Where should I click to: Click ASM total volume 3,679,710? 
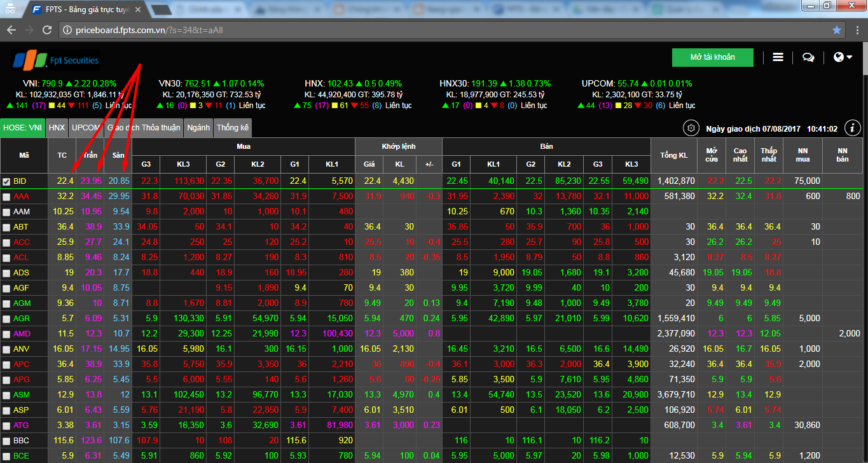(676, 395)
